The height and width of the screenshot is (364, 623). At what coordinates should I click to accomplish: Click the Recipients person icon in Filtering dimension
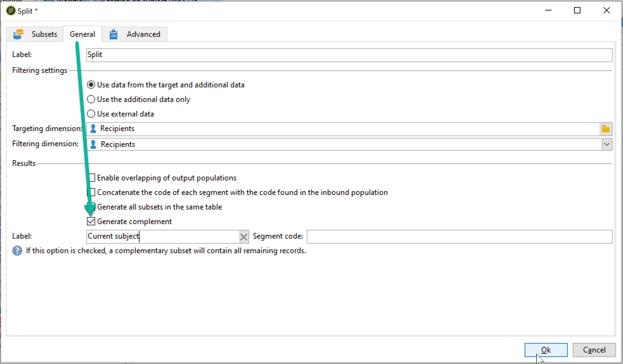point(93,144)
